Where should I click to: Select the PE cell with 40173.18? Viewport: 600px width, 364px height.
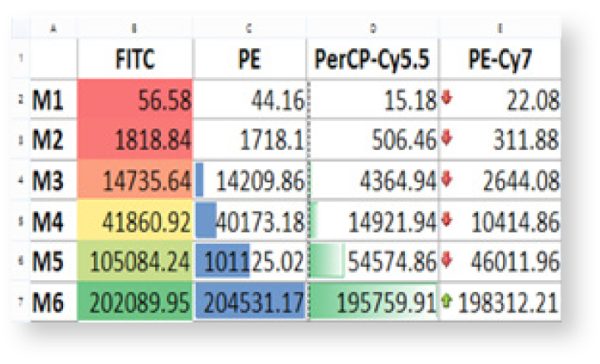click(251, 221)
